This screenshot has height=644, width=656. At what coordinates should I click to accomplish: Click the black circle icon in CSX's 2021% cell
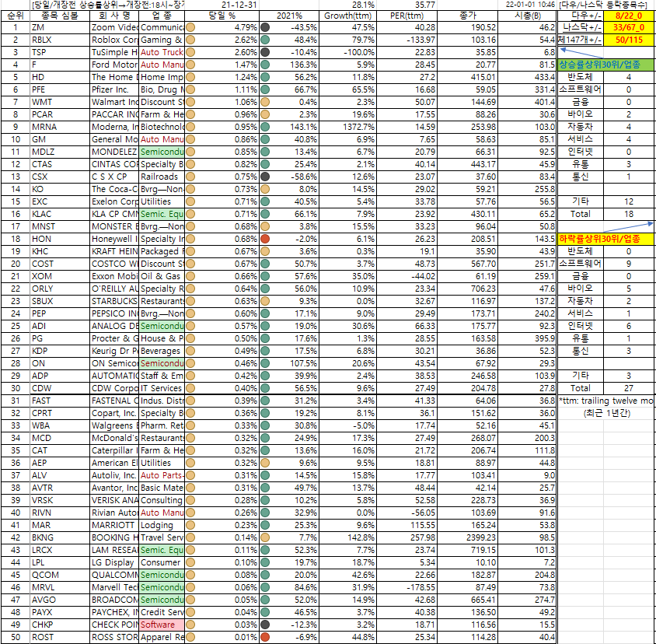[x=265, y=177]
